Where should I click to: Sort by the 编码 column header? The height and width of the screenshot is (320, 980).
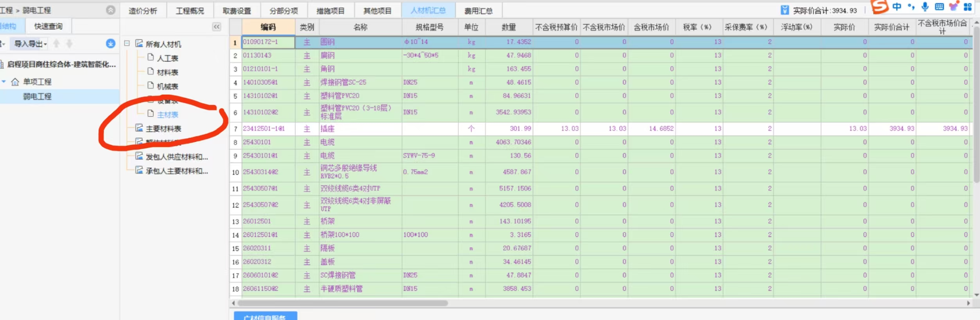[268, 27]
